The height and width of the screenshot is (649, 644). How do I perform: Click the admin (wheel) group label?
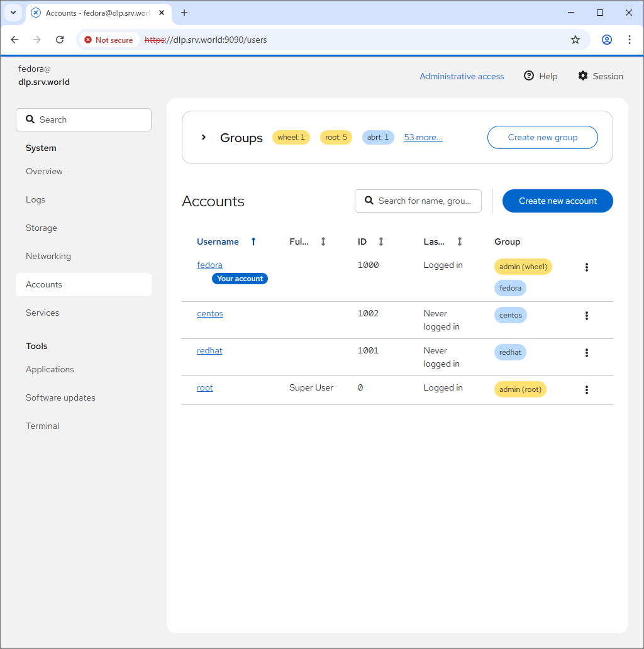(523, 267)
